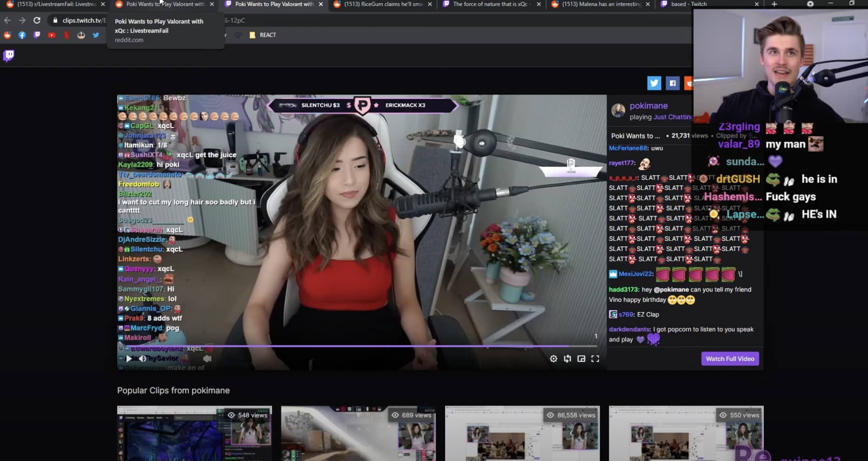Open the Twitter bookmark in the bookmarks bar

click(x=96, y=35)
